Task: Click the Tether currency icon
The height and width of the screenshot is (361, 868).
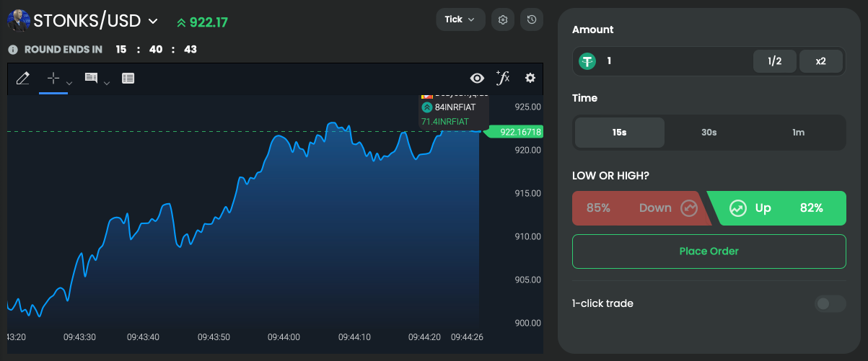Action: pos(588,61)
